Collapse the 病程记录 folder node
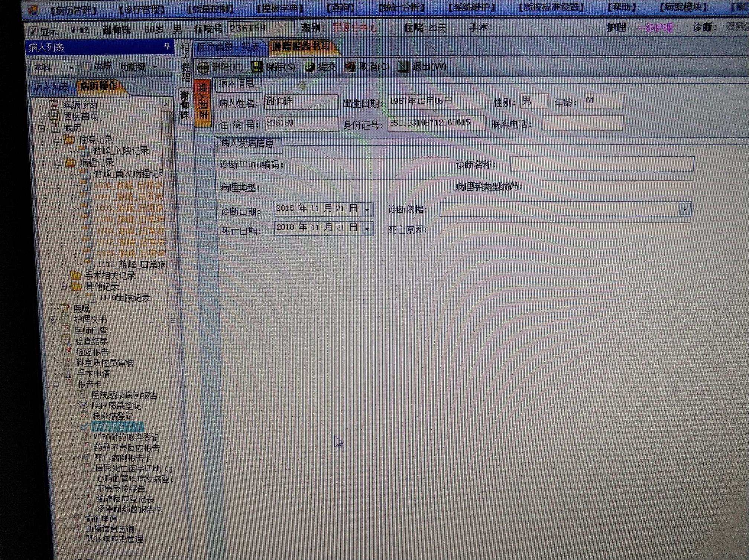Viewport: 749px width, 560px height. point(57,163)
